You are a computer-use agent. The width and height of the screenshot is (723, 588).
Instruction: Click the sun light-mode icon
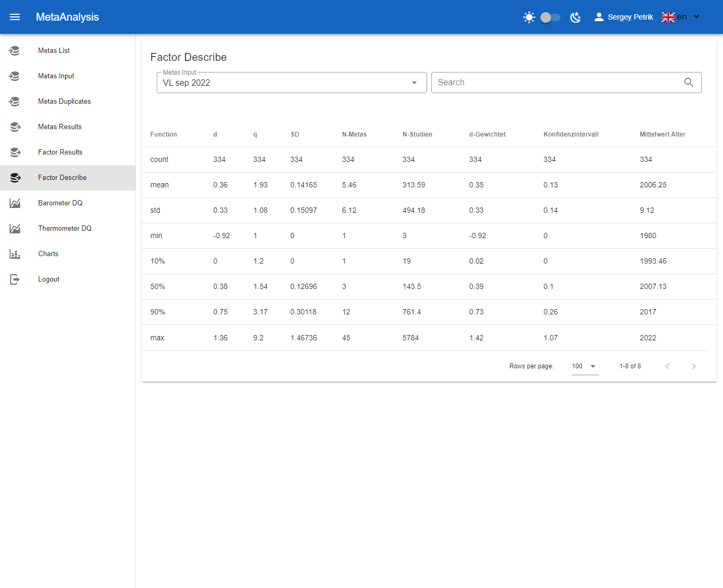point(529,17)
